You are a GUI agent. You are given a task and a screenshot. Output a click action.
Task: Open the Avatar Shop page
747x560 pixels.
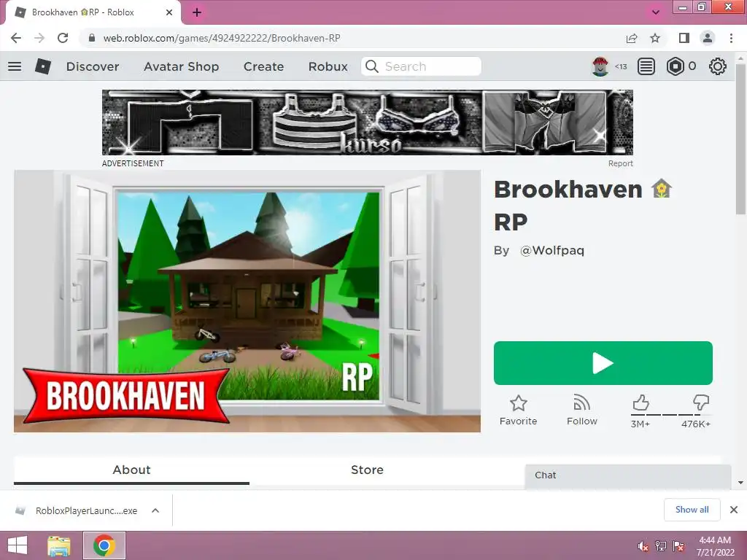click(x=181, y=66)
